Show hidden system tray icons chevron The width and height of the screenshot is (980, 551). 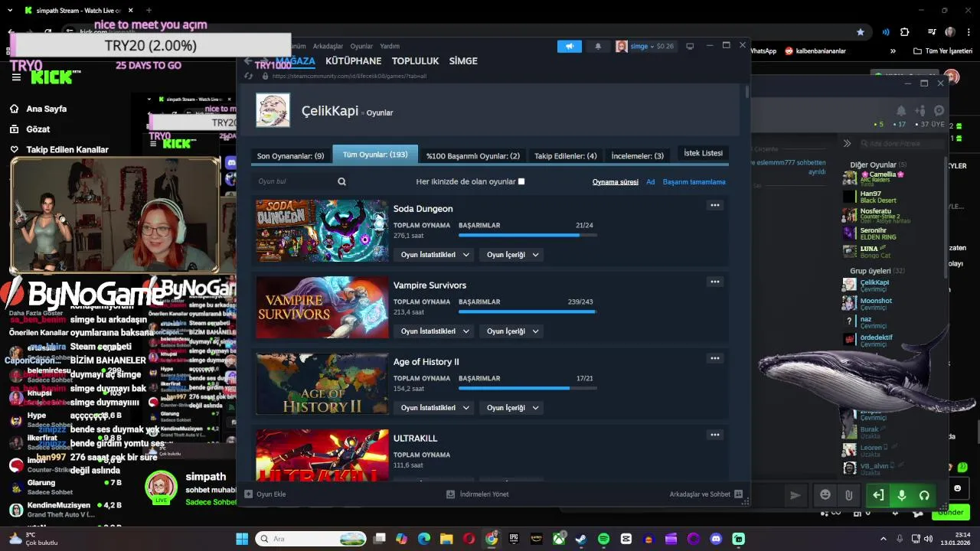884,539
